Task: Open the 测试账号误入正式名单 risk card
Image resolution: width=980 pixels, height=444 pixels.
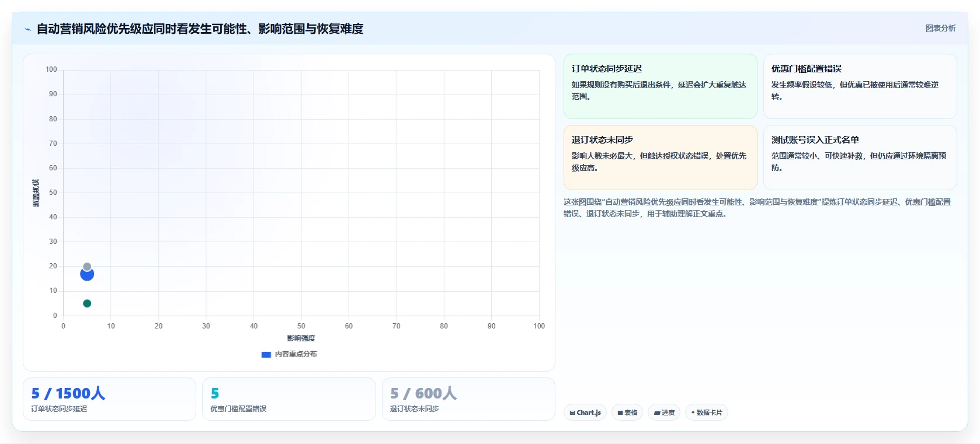Action: coord(860,158)
